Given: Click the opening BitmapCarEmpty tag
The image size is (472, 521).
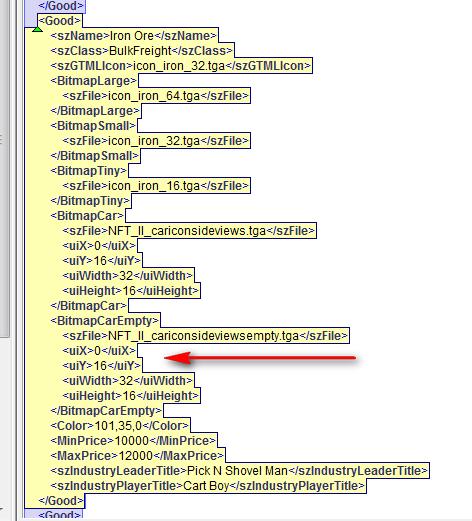Looking at the screenshot, I should coord(105,321).
